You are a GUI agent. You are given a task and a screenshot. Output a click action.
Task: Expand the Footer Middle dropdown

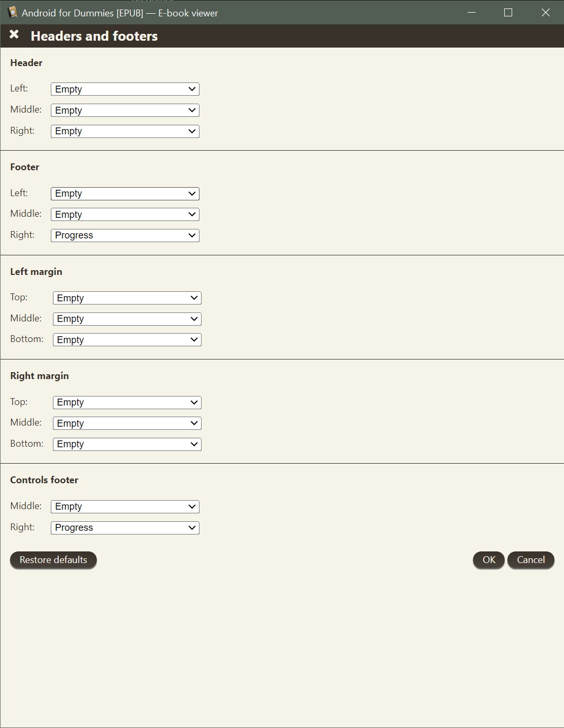click(125, 214)
